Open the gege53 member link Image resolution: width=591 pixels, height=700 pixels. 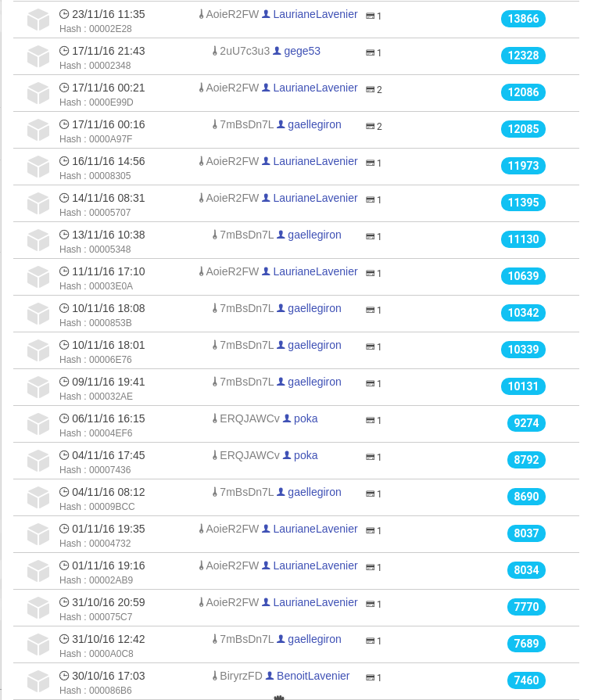click(302, 51)
